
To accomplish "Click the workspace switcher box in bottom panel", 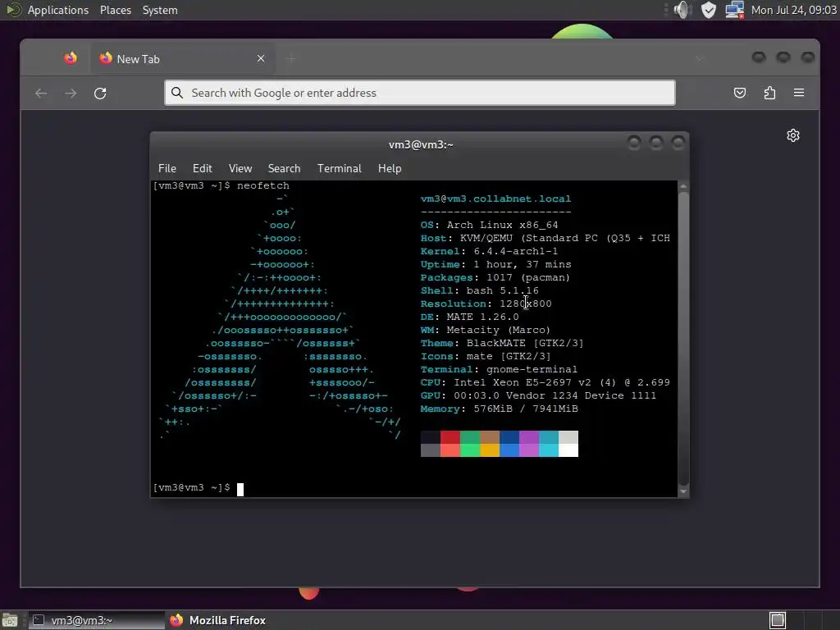I will coord(778,620).
